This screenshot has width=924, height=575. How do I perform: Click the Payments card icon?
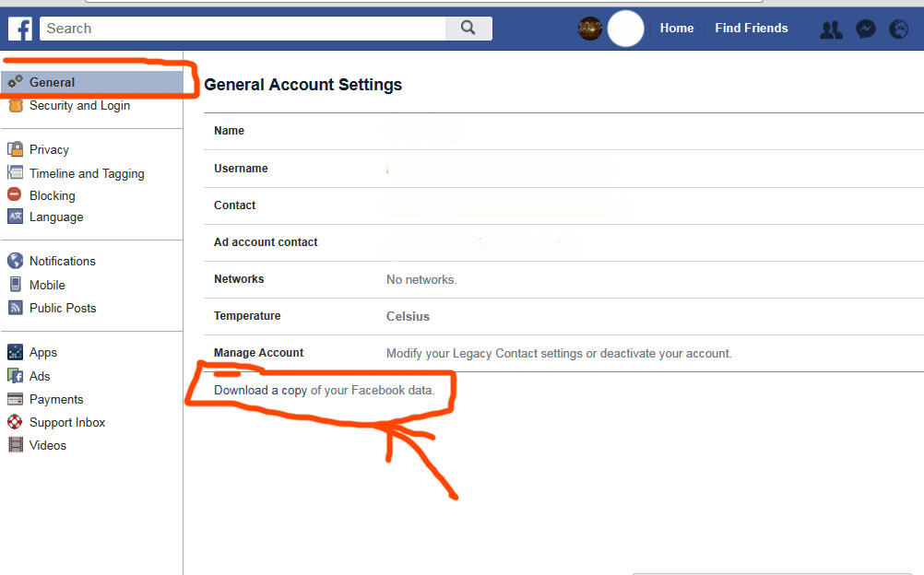(x=16, y=399)
